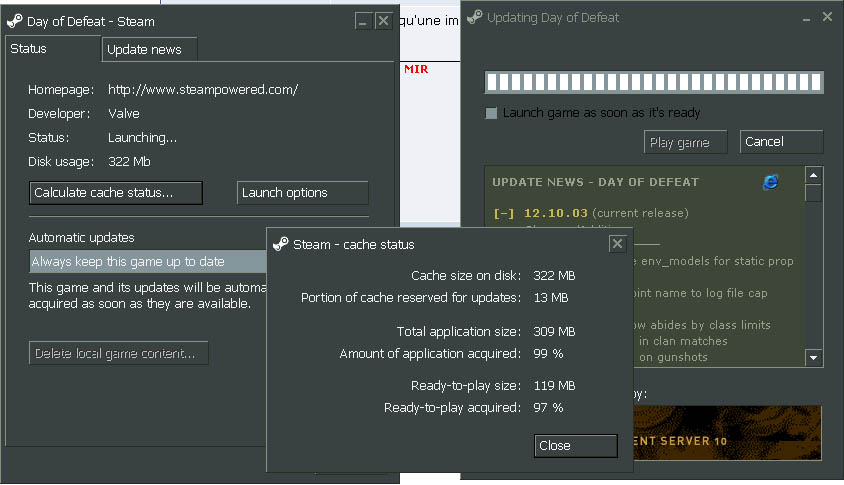
Task: Close the Steam cache status dialog with X
Action: click(x=617, y=243)
